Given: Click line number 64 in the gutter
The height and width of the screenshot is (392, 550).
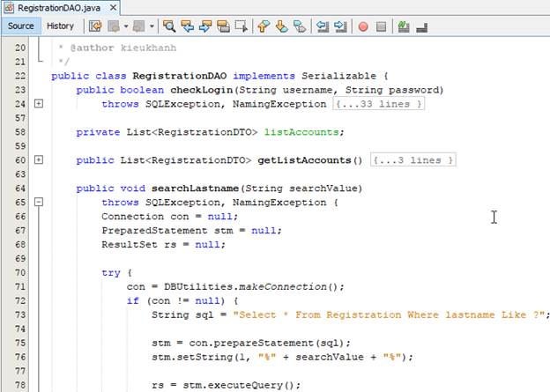Looking at the screenshot, I should [x=20, y=189].
